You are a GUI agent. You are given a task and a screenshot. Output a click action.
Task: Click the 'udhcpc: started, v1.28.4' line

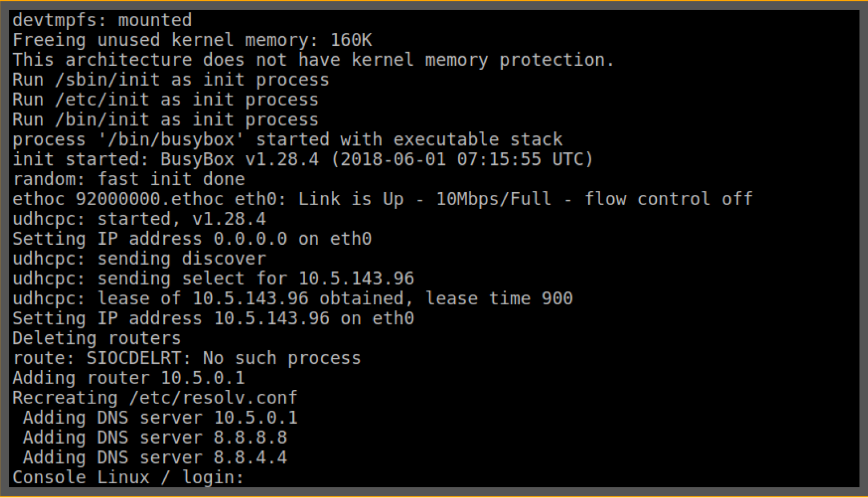tap(139, 219)
